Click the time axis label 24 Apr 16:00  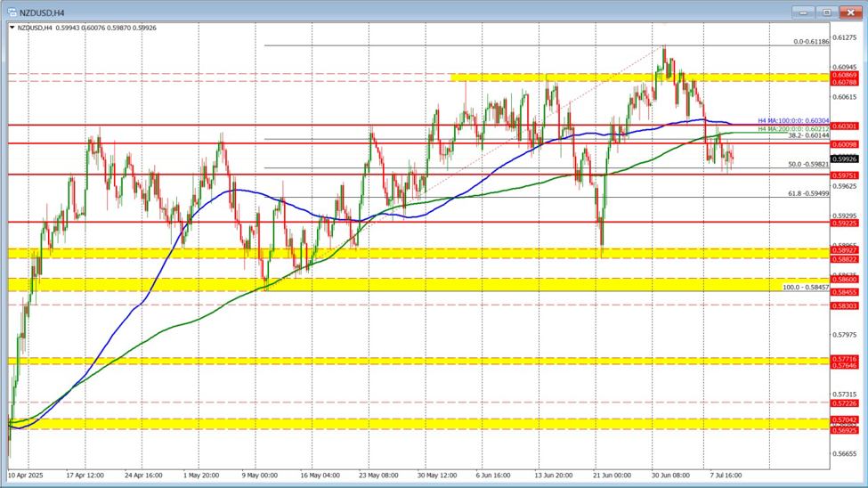coord(143,476)
